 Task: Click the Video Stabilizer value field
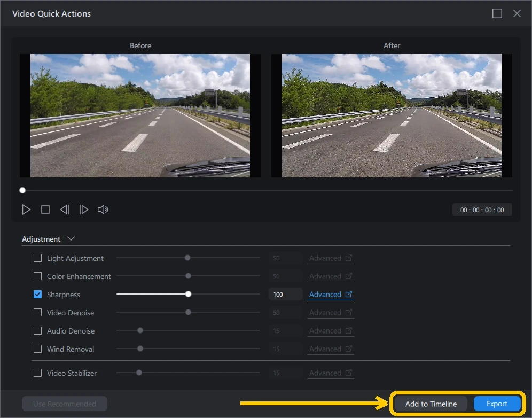[x=286, y=373]
